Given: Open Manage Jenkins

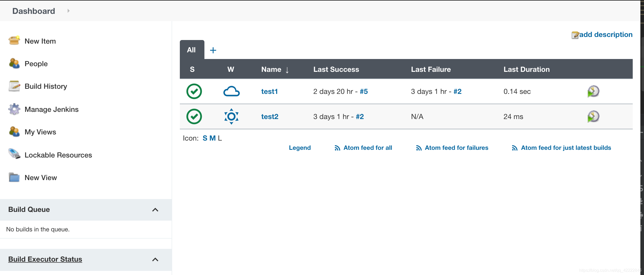Looking at the screenshot, I should [x=51, y=109].
